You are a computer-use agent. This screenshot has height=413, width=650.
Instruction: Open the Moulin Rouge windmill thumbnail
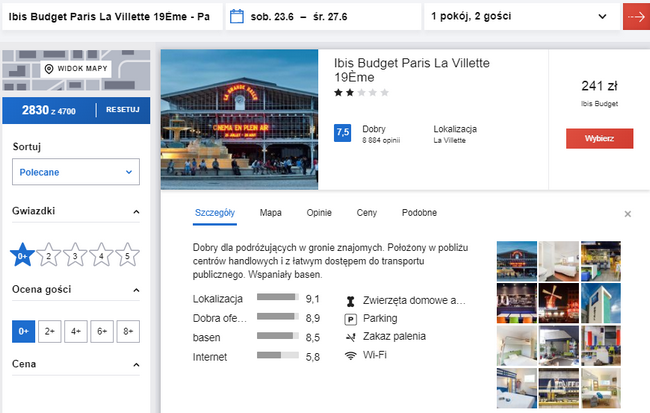pyautogui.click(x=559, y=304)
